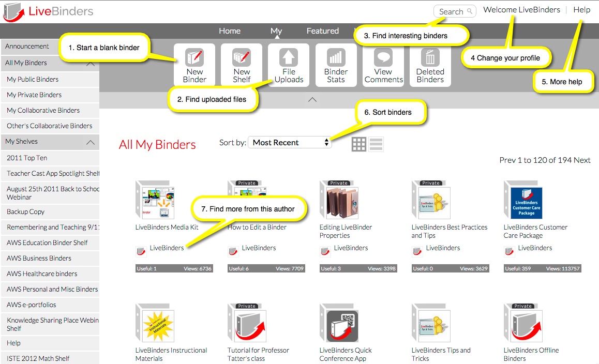The width and height of the screenshot is (599, 364).
Task: Click the View Comments icon
Action: (383, 58)
